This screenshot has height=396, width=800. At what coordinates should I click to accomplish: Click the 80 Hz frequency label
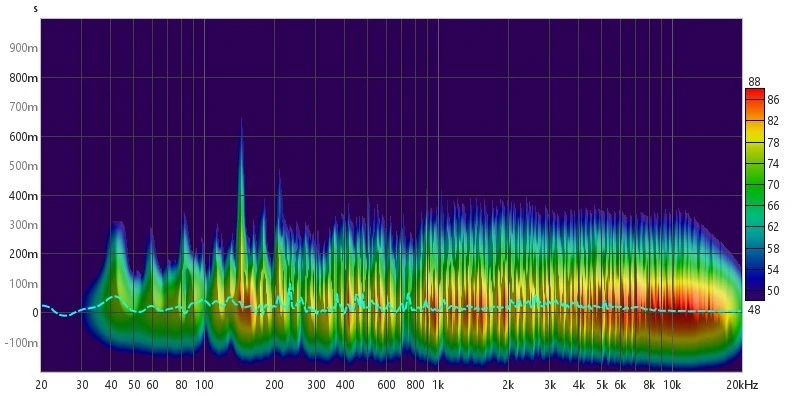[x=181, y=384]
